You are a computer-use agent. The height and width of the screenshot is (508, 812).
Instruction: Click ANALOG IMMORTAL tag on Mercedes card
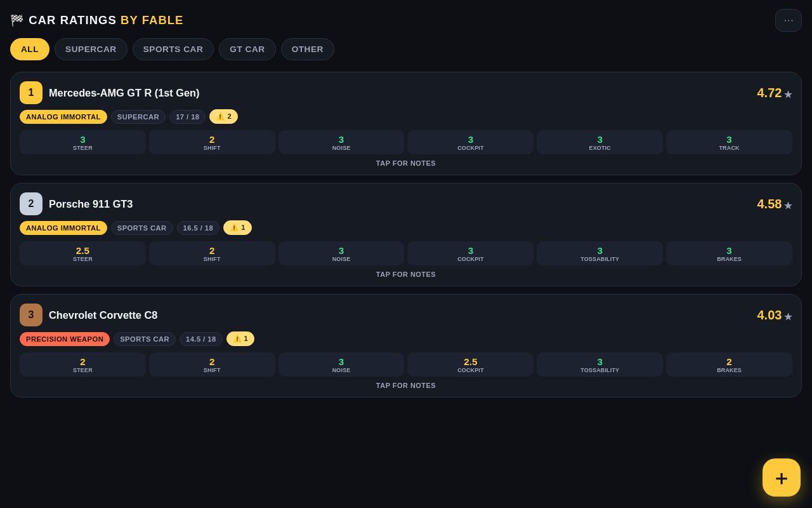(x=63, y=117)
